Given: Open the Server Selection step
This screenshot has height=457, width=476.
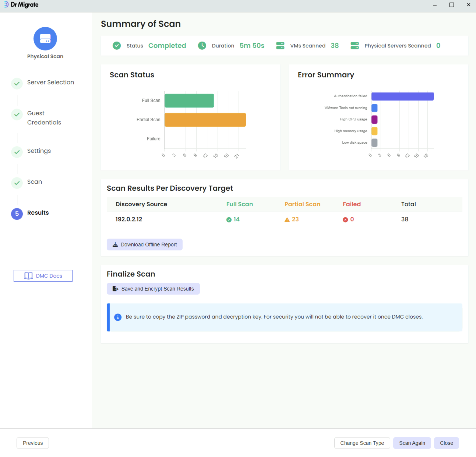Looking at the screenshot, I should tap(50, 82).
